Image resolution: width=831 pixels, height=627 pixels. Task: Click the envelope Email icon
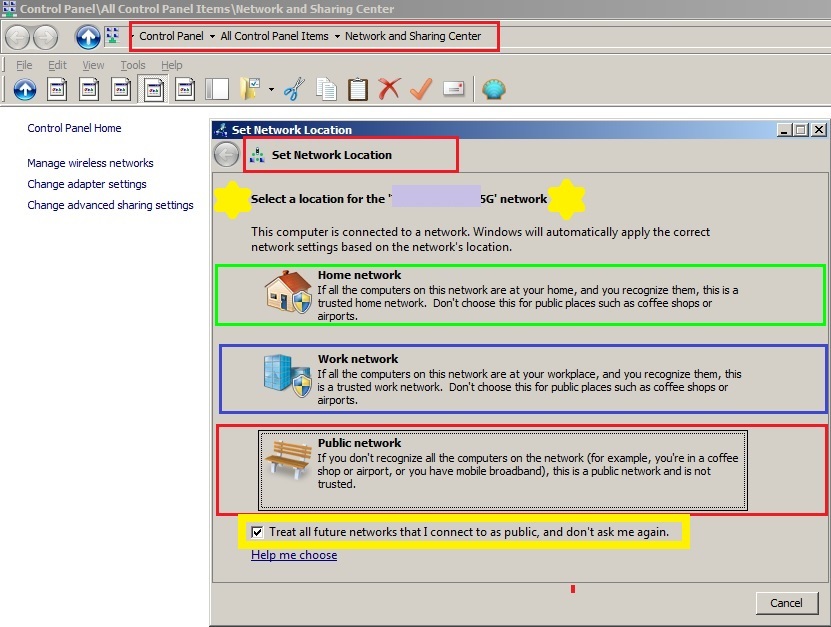pyautogui.click(x=454, y=89)
